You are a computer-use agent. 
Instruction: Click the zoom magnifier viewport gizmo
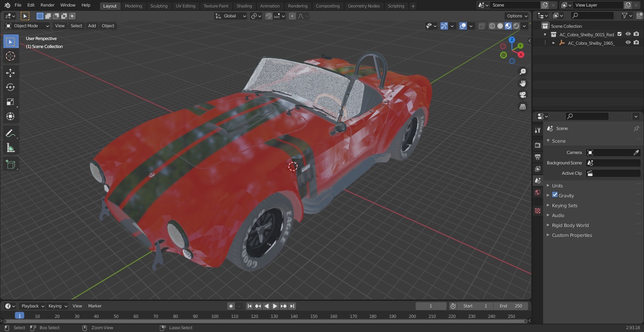click(522, 72)
